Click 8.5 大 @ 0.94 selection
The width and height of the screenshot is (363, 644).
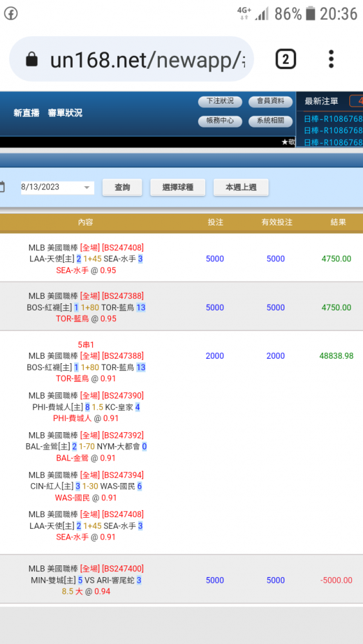(86, 592)
